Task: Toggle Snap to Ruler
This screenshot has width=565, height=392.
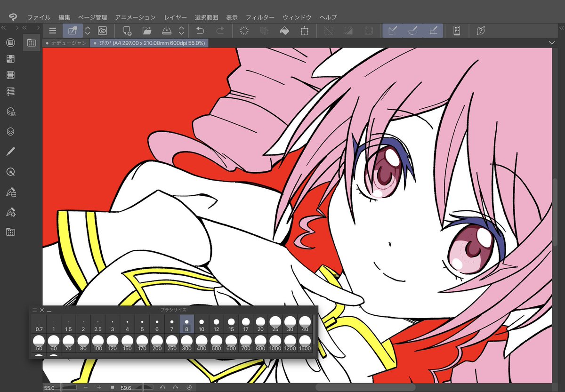Action: pos(392,31)
